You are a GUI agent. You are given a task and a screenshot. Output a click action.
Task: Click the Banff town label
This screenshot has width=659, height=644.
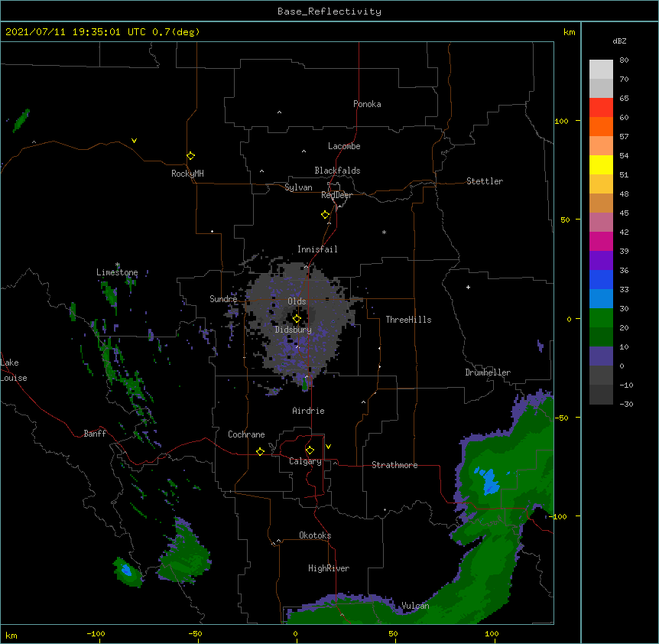pyautogui.click(x=95, y=434)
